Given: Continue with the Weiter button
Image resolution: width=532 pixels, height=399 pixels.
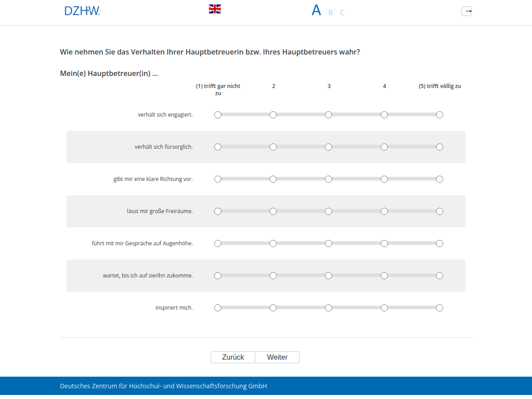Looking at the screenshot, I should (x=277, y=357).
